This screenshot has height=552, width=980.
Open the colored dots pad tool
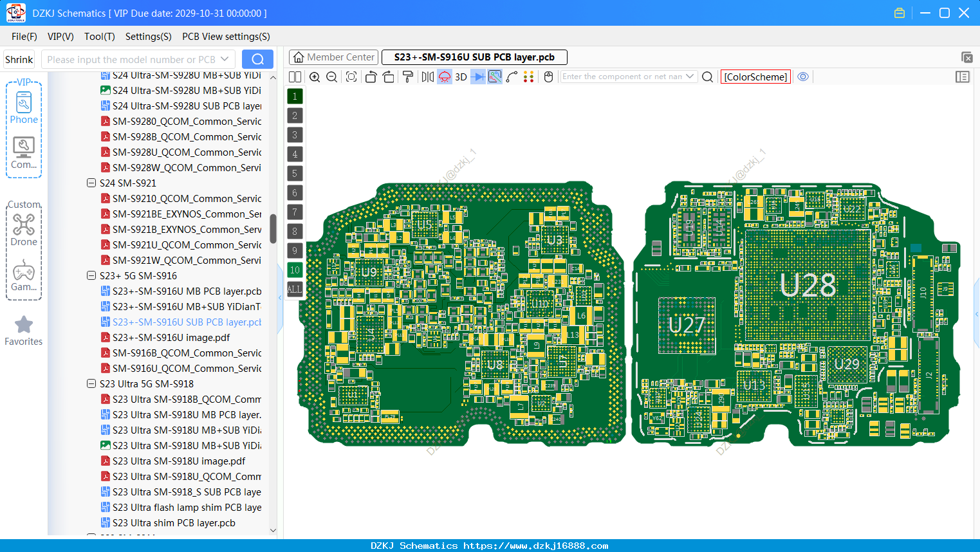[529, 77]
